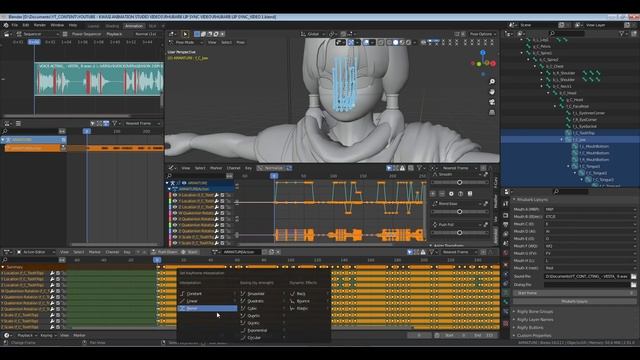Adjust the Smooth slider in graph sidebar
The width and height of the screenshot is (640, 360).
[x=460, y=182]
